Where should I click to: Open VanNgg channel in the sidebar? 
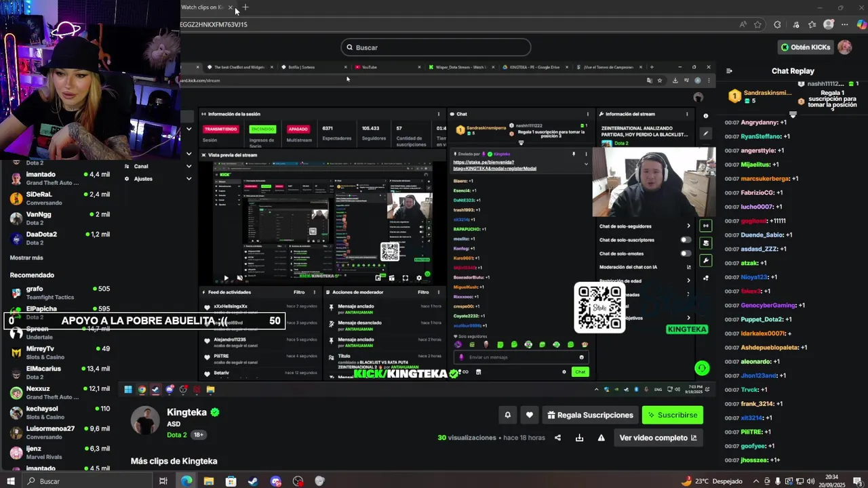pyautogui.click(x=60, y=218)
